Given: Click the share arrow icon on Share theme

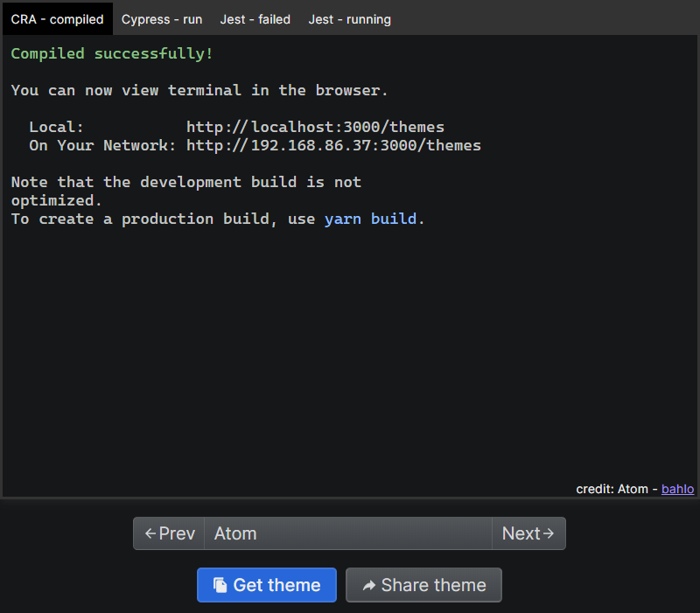Looking at the screenshot, I should click(x=368, y=585).
